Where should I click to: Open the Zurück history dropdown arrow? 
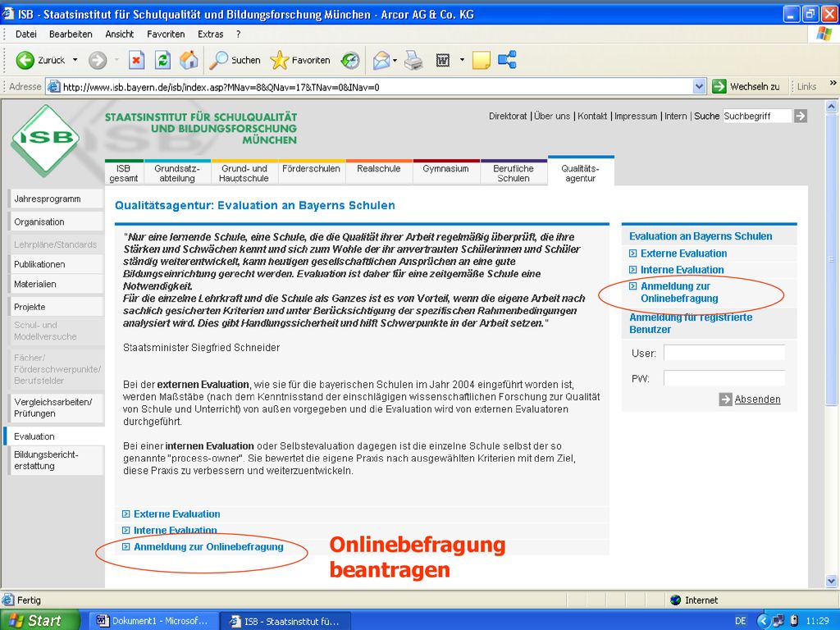coord(75,60)
